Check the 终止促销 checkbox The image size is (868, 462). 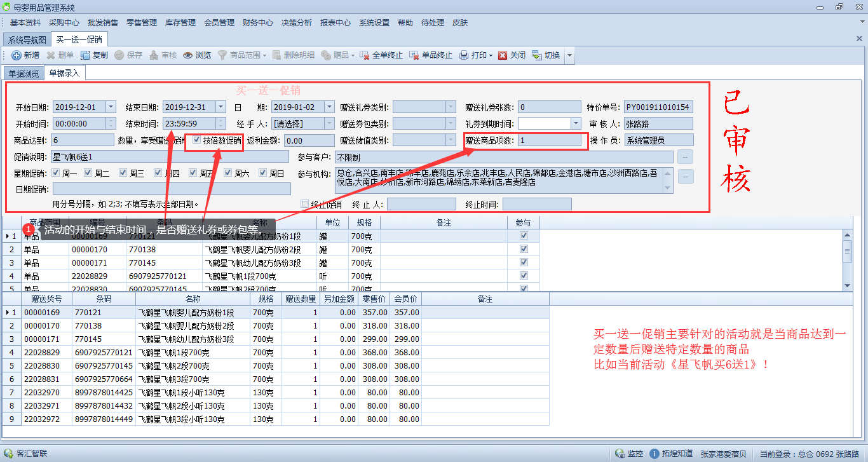[x=304, y=204]
